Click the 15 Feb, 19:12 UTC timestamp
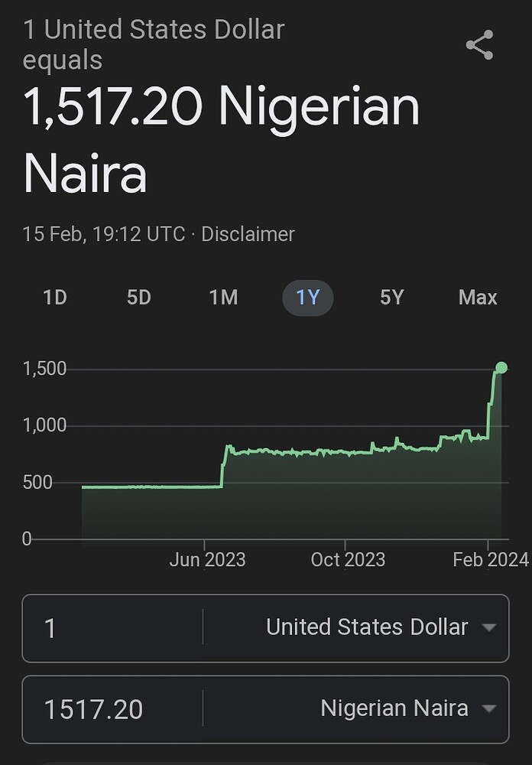Viewport: 532px width, 765px height. [x=104, y=234]
